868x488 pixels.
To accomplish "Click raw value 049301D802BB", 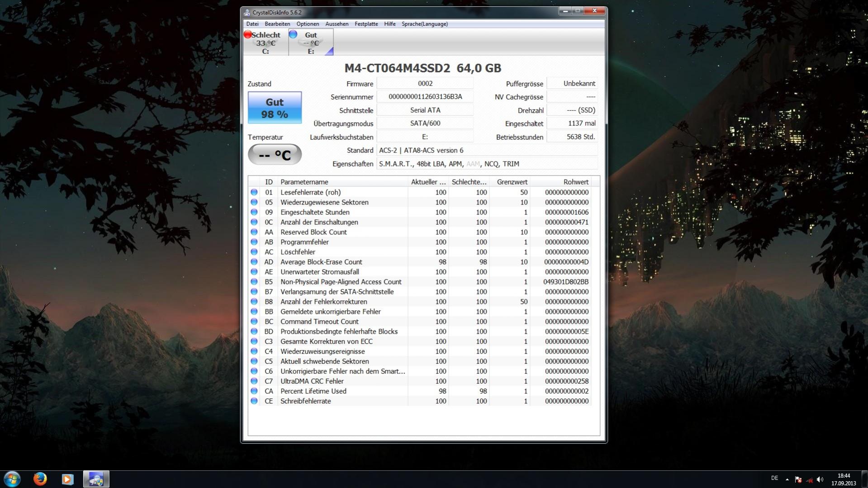I will click(x=566, y=282).
